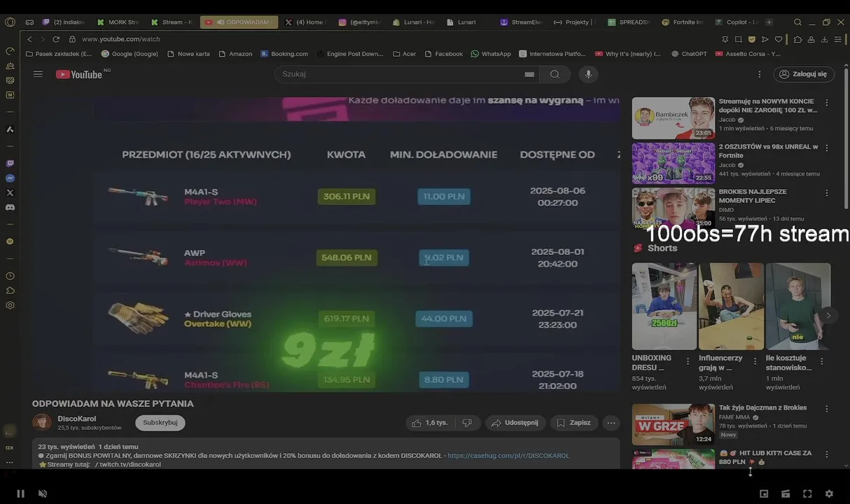
Task: Open the Booking.com bookmark
Action: click(x=284, y=54)
